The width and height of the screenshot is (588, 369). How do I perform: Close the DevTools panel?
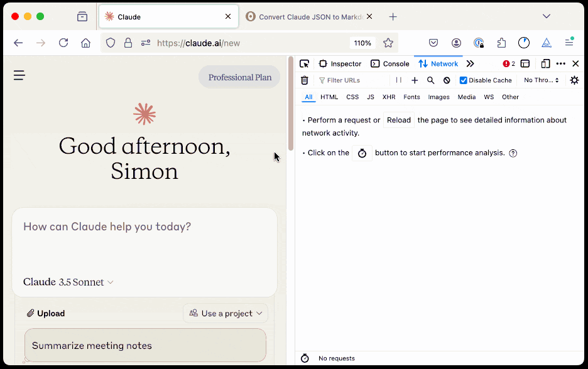click(x=575, y=63)
